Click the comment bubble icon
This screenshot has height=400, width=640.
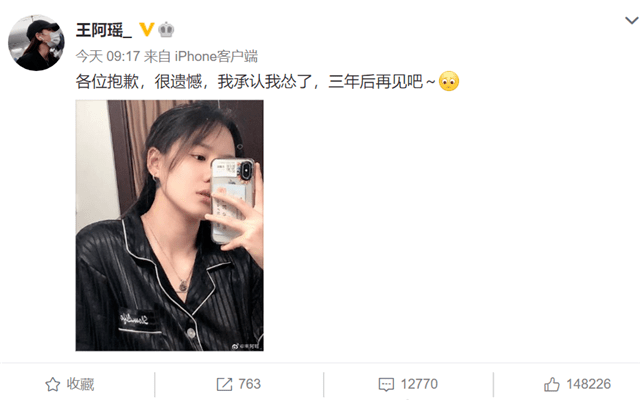pos(386,384)
